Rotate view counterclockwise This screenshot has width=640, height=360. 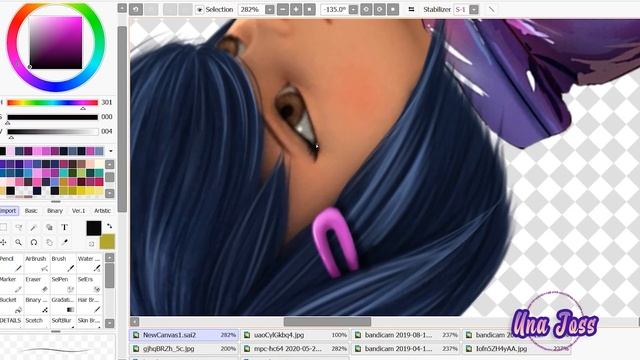click(366, 9)
